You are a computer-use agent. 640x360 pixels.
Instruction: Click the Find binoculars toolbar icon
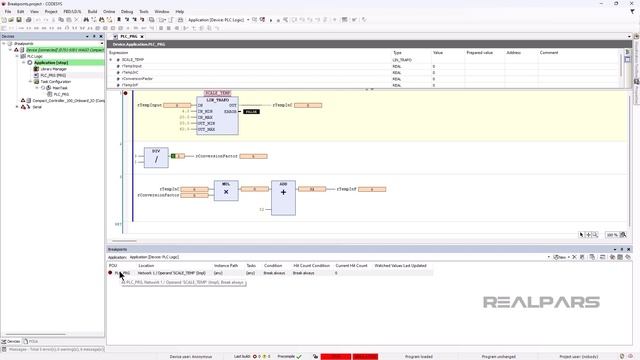pos(86,20)
